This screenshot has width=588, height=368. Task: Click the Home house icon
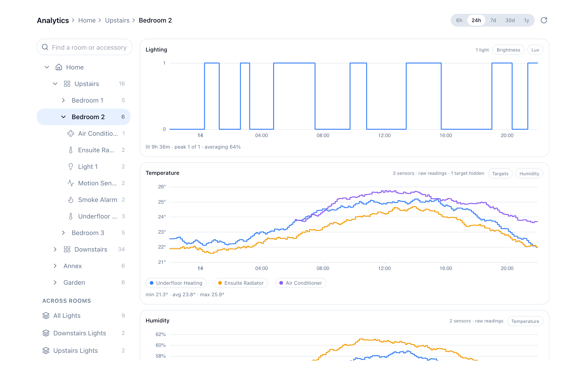click(x=59, y=67)
